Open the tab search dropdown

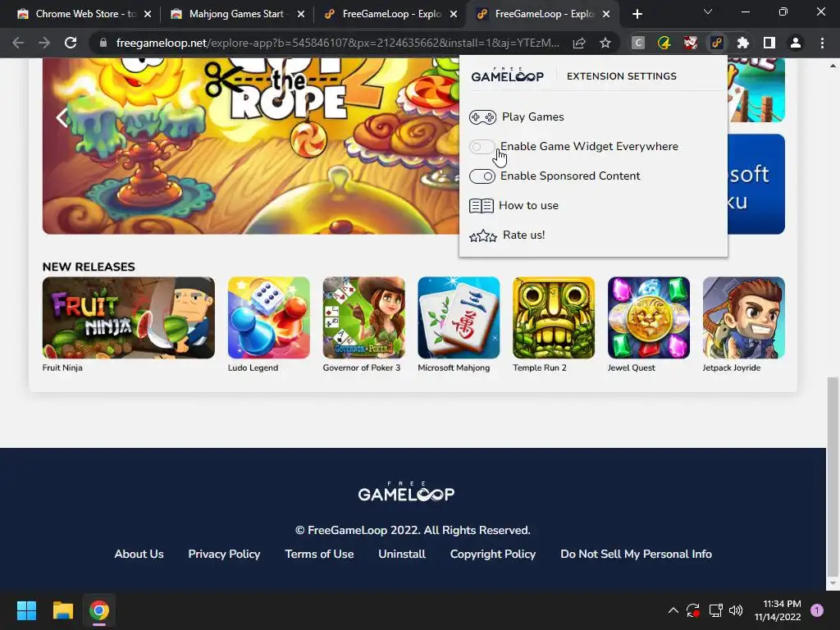click(708, 11)
